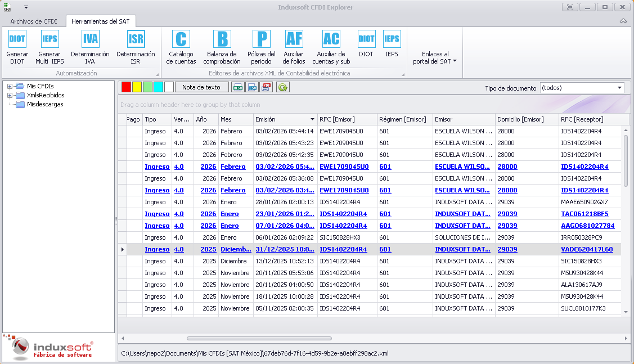This screenshot has width=634, height=364.
Task: Open the Pólizas del periodo editor
Action: tap(262, 39)
